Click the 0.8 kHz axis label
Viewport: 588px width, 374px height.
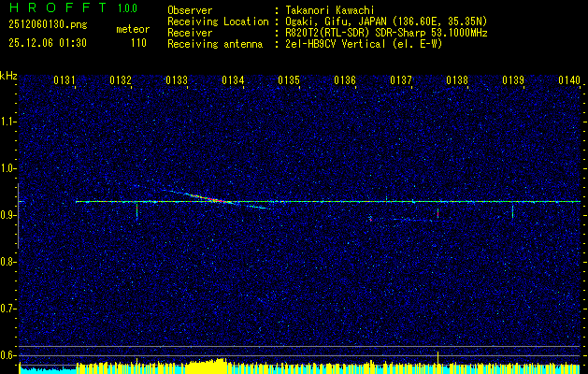click(x=7, y=262)
